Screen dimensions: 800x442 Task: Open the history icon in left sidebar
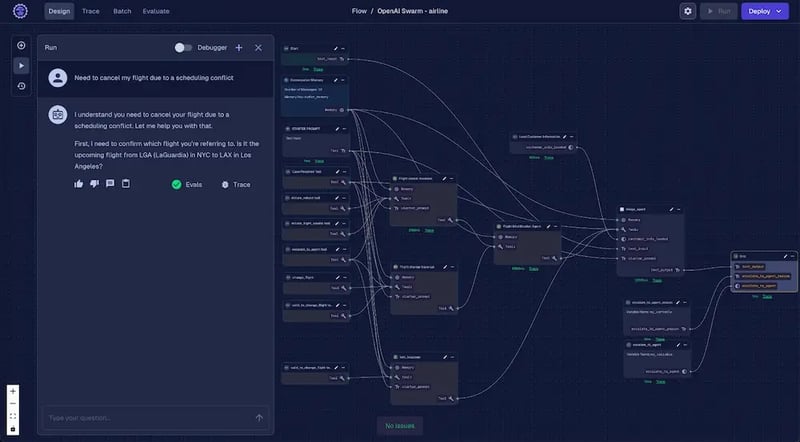(x=22, y=86)
